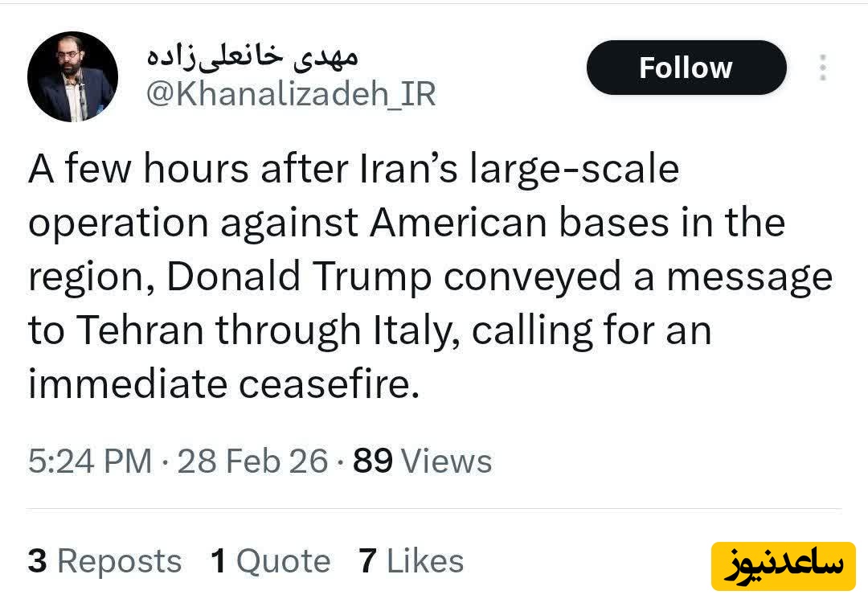
Task: Follow the @Khanalizadeh_IR account
Action: pos(686,68)
